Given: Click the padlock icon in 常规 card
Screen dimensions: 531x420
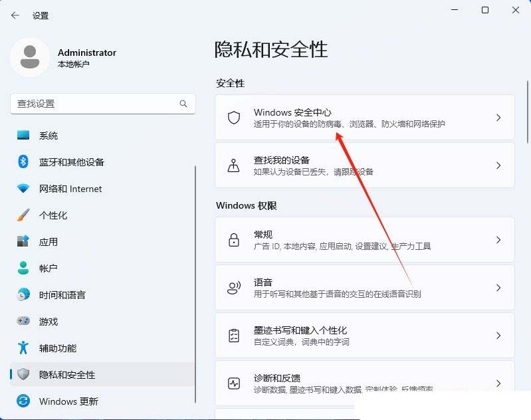Looking at the screenshot, I should click(234, 240).
